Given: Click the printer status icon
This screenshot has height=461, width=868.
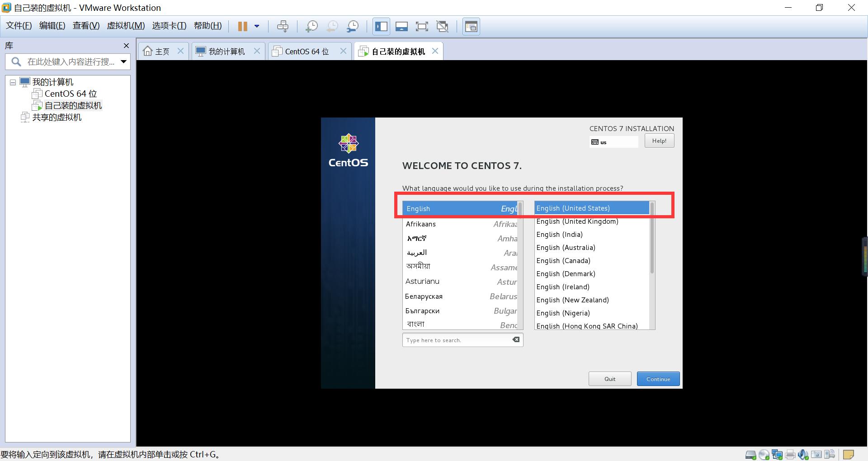Looking at the screenshot, I should [790, 455].
